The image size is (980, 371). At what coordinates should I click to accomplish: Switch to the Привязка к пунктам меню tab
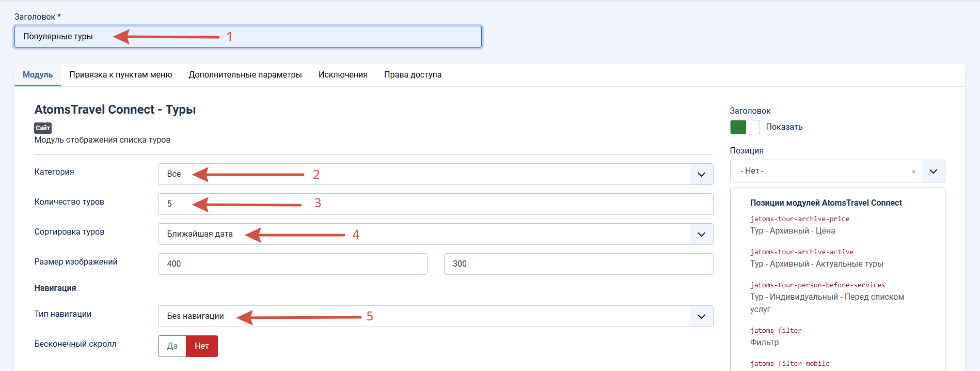(x=121, y=75)
